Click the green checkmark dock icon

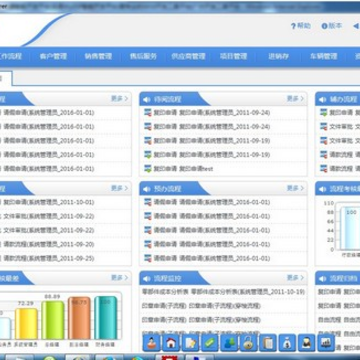pyautogui.click(x=210, y=343)
